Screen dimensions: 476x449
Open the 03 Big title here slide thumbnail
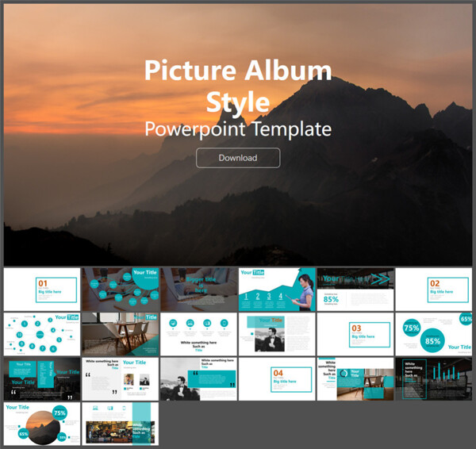355,334
